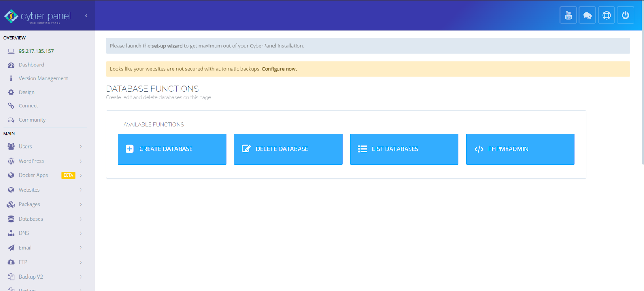
Task: Open the List Databases function
Action: tap(404, 149)
